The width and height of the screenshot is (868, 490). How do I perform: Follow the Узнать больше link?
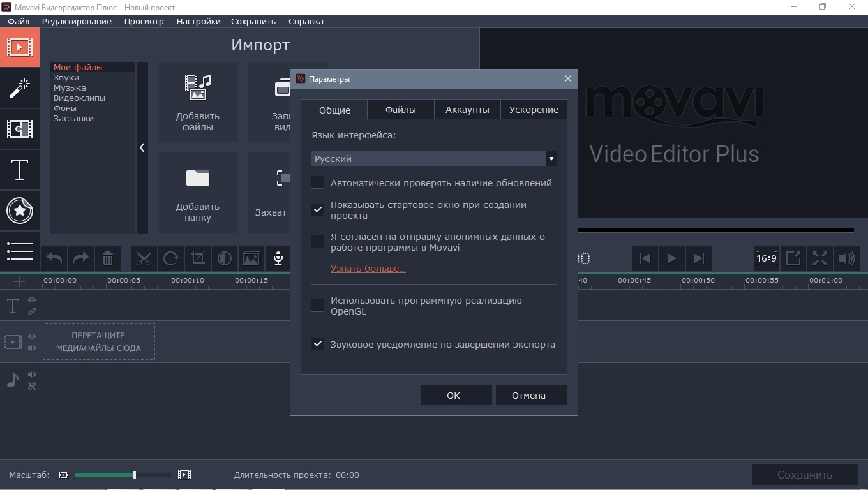click(368, 269)
